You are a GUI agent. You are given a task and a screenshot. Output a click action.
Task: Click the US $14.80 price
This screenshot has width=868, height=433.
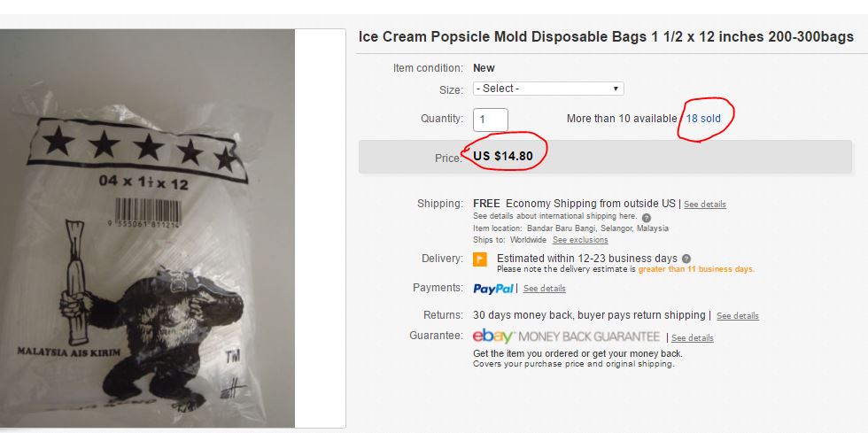503,157
